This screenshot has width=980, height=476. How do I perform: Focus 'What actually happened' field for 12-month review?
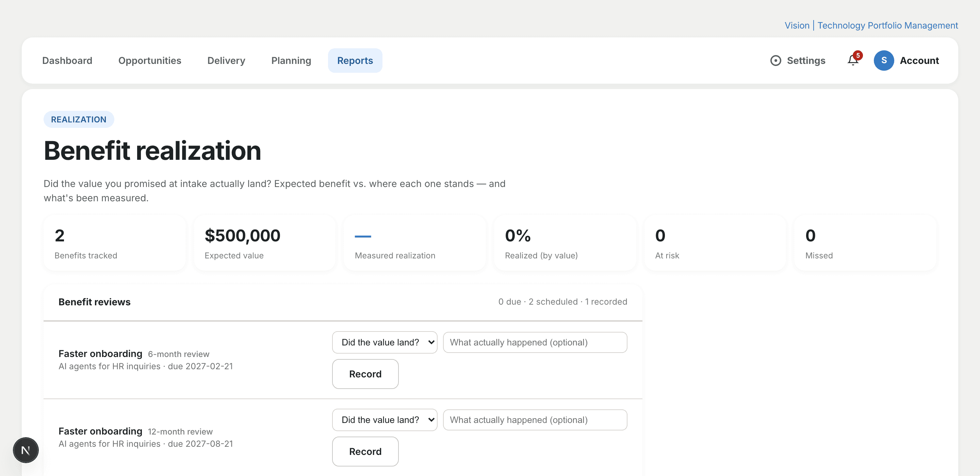coord(535,420)
